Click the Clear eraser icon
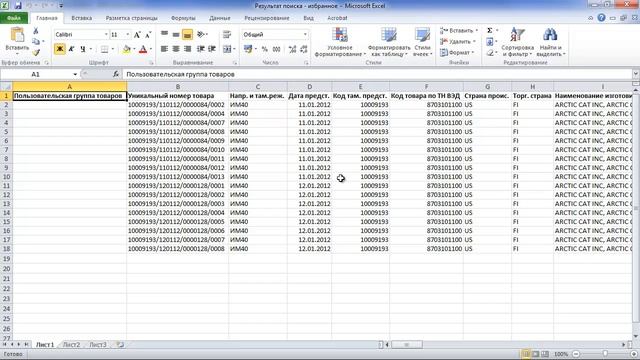 coord(490,53)
